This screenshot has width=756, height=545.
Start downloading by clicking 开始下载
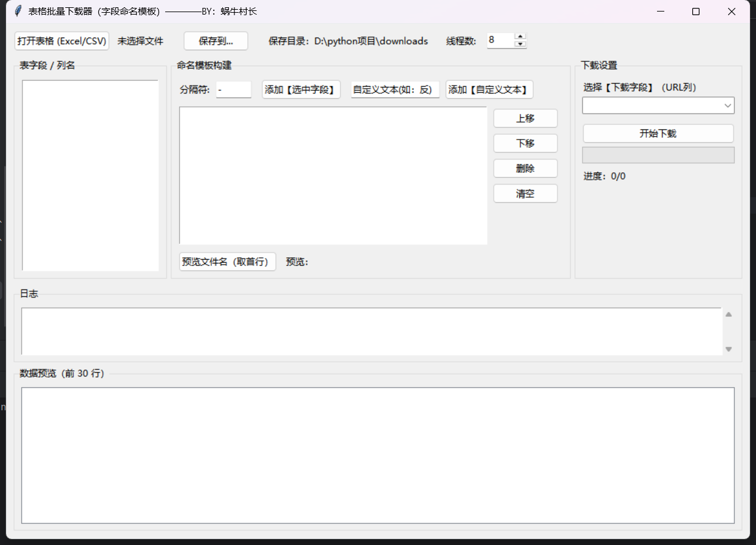click(658, 133)
